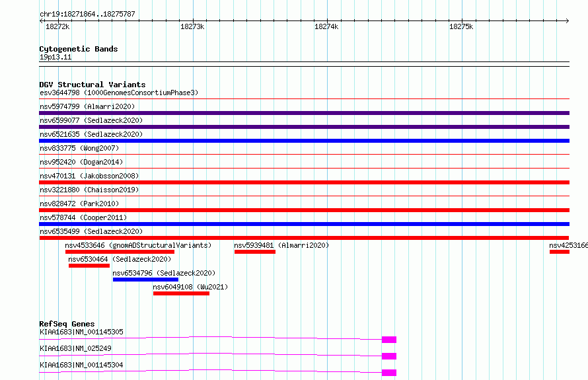Screen dimensions: 588x380
Task: Click the KIAA1683|NM_001145305 transcript label
Action: [x=81, y=332]
